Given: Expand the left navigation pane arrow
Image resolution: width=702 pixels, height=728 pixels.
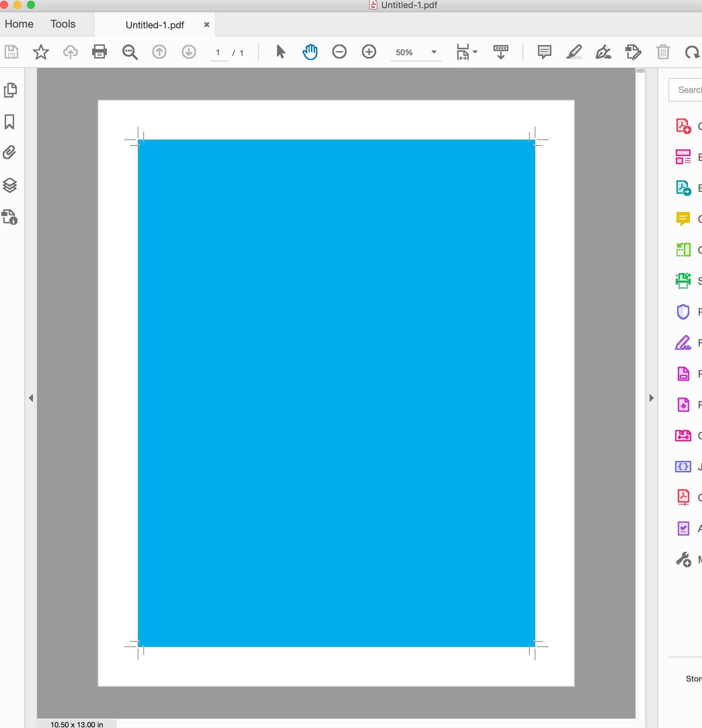Looking at the screenshot, I should 31,398.
